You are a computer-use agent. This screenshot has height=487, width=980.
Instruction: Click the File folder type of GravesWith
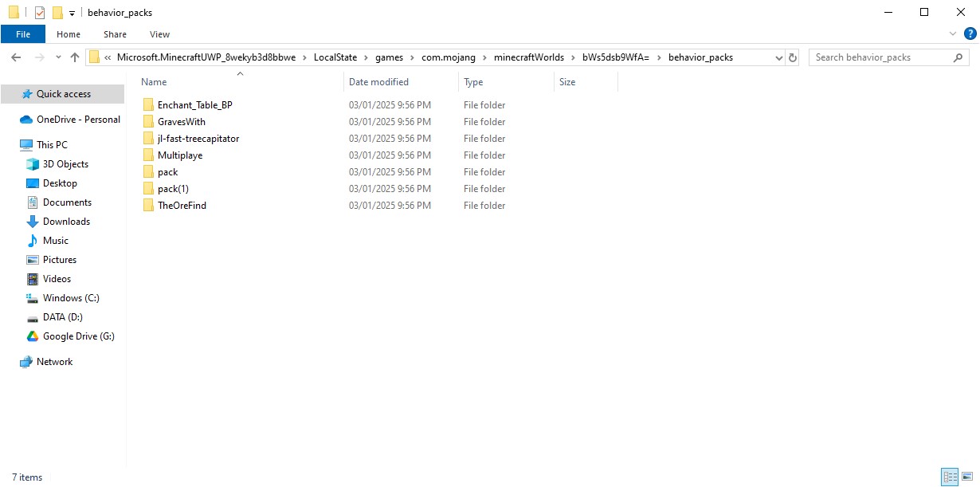point(484,122)
